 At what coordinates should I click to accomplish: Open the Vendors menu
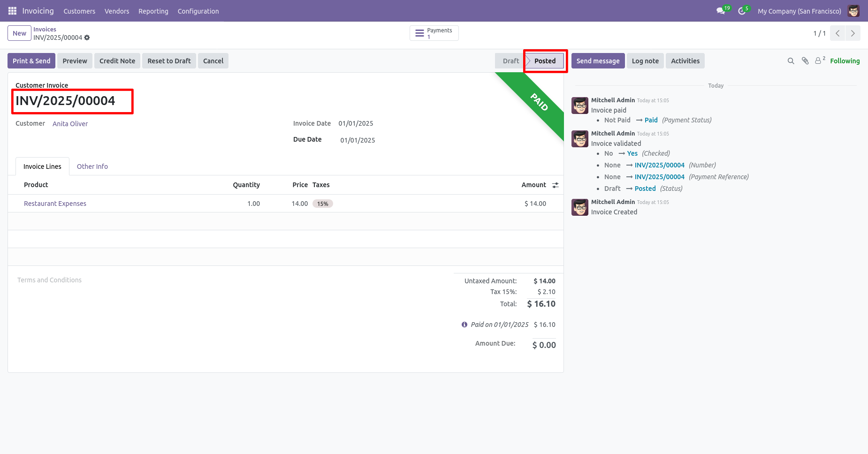tap(117, 11)
